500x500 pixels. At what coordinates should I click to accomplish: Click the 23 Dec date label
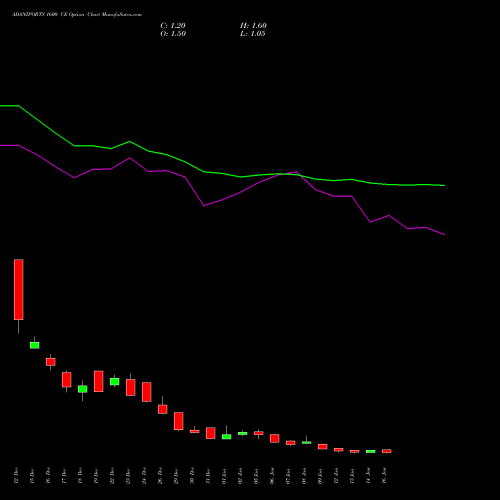(x=128, y=475)
